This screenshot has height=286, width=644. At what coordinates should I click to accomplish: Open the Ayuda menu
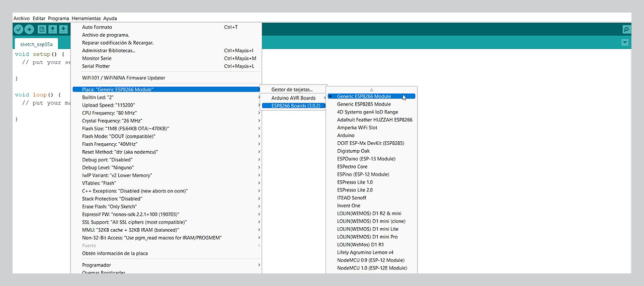[110, 18]
